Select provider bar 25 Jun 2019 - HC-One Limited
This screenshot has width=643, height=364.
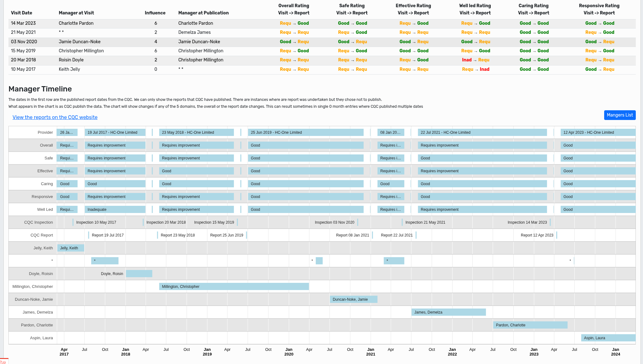click(305, 133)
